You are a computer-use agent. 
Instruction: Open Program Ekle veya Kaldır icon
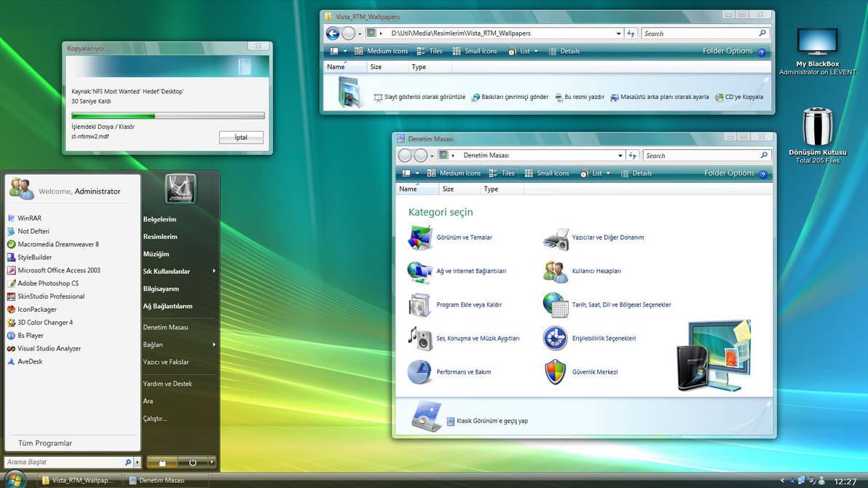(x=420, y=304)
